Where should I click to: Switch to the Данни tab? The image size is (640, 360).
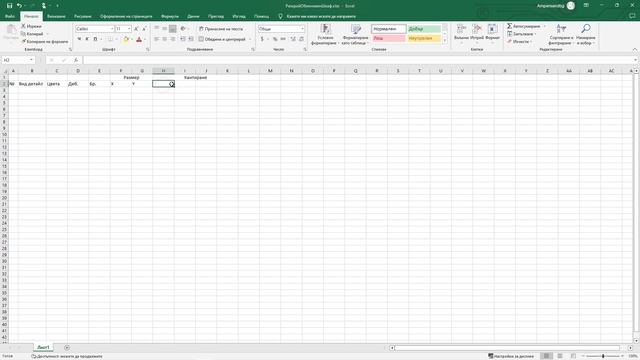point(193,16)
